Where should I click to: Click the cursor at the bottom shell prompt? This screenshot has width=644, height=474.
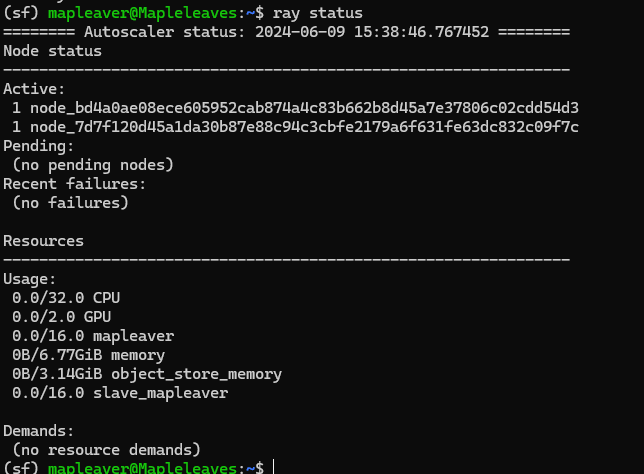click(x=273, y=468)
